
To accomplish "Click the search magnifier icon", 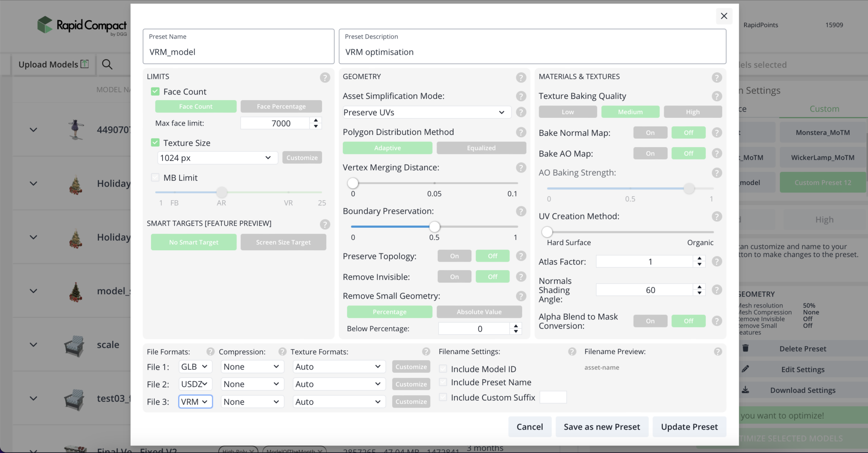I will 107,64.
